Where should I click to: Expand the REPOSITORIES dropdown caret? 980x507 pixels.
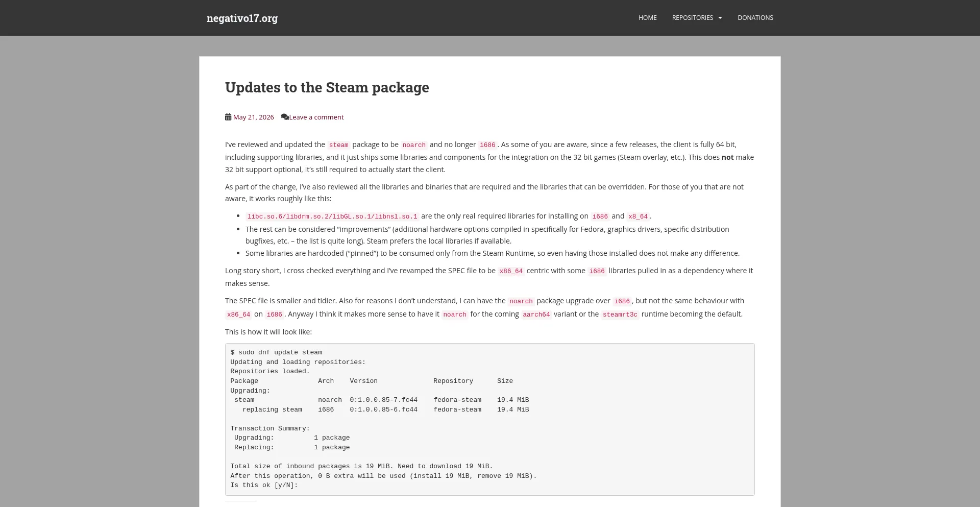[x=720, y=18]
